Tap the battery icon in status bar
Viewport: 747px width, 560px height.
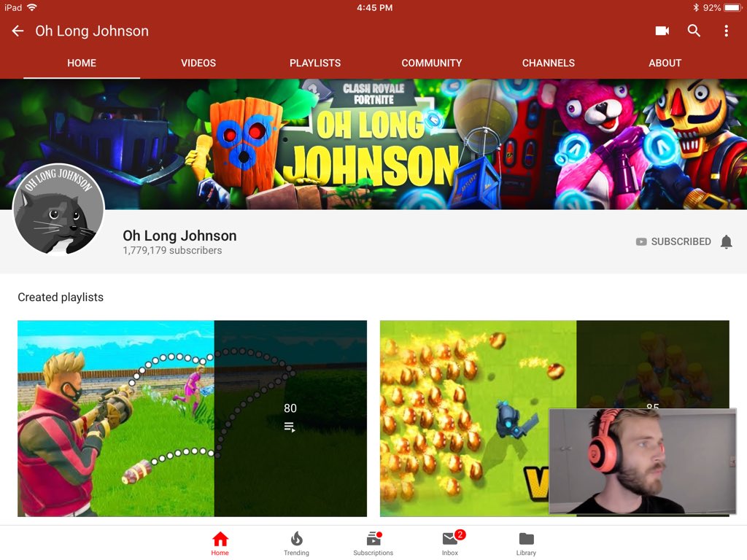732,7
